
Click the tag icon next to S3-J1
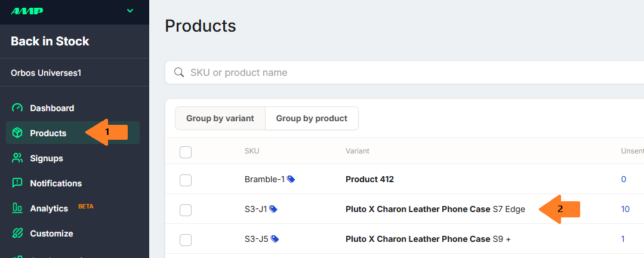[x=273, y=209]
